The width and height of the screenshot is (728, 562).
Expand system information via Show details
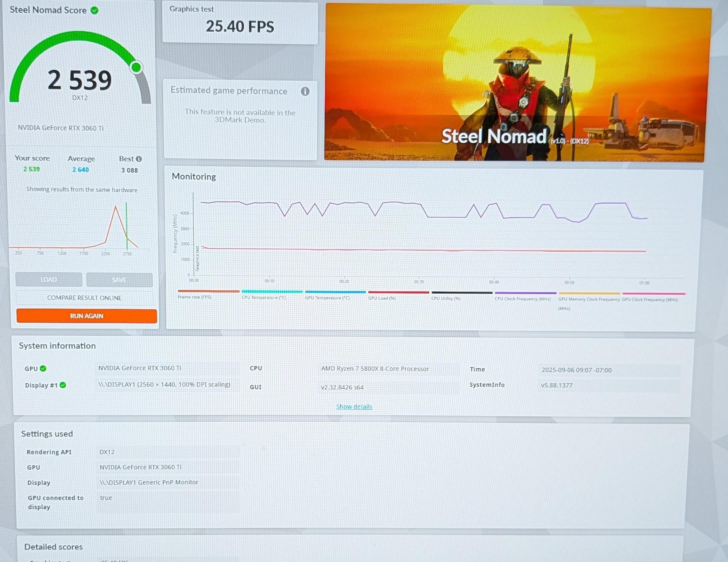click(x=354, y=407)
